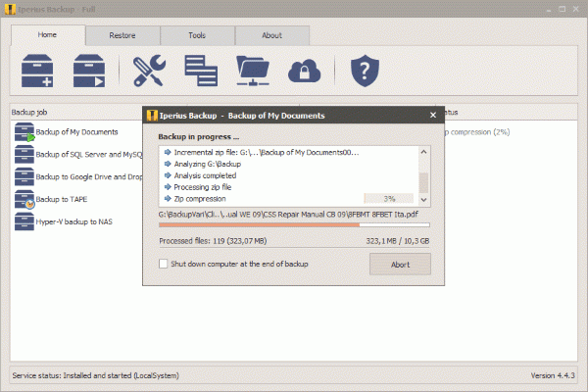Viewport: 588px width, 392px height.
Task: Switch to the Restore tab
Action: pos(122,35)
